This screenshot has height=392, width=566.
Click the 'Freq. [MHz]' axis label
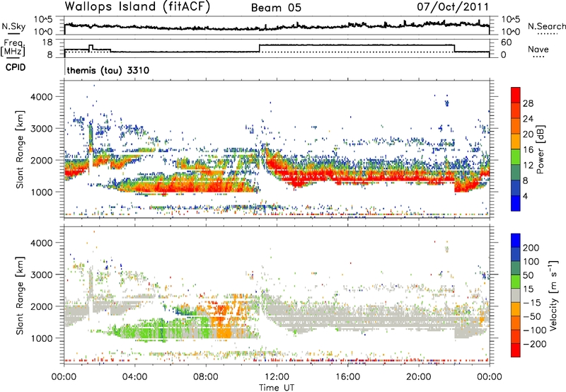tap(13, 48)
